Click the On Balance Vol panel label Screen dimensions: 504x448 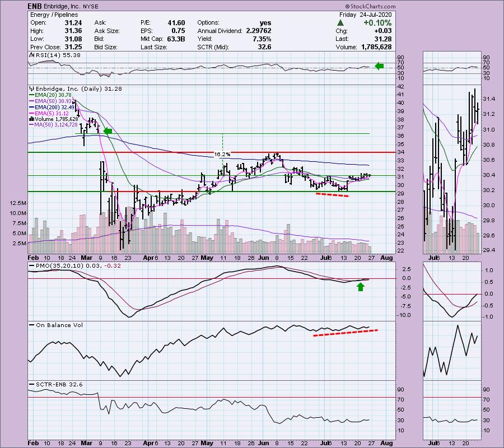click(52, 324)
